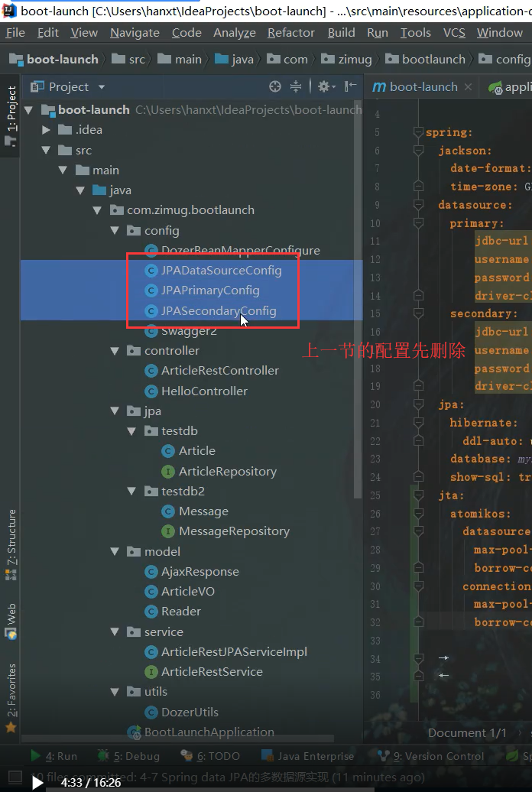Click the Favorites star icon

(11, 728)
